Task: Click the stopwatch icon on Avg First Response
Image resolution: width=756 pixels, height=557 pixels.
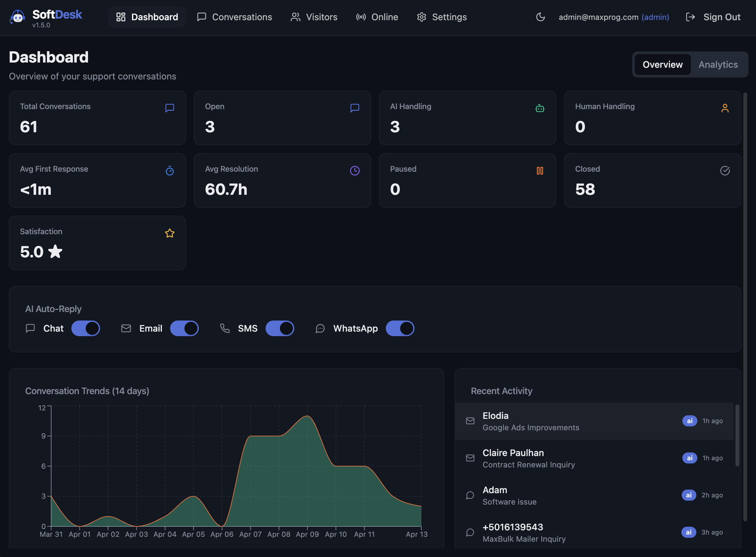Action: click(x=170, y=171)
